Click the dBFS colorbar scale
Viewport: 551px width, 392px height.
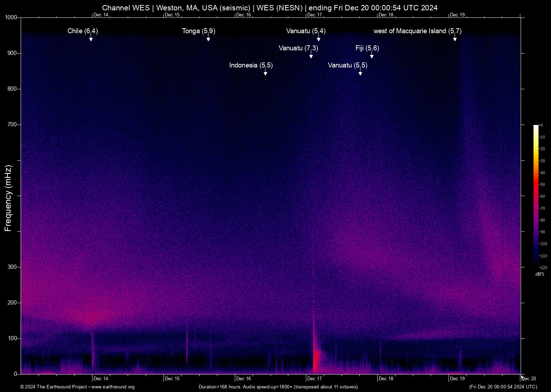pyautogui.click(x=540, y=274)
